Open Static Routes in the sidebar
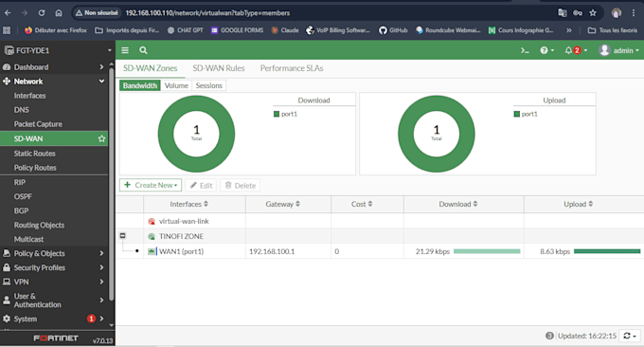The height and width of the screenshot is (347, 644). (x=34, y=154)
